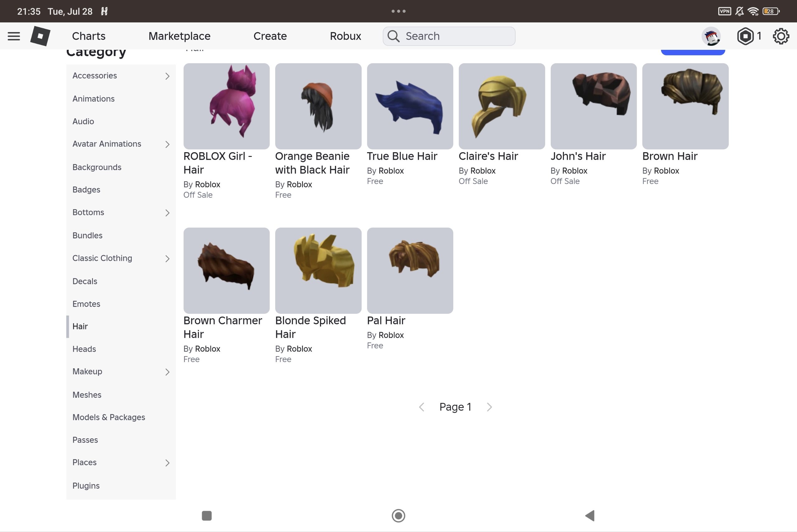Open the Robux tab

[x=345, y=36]
